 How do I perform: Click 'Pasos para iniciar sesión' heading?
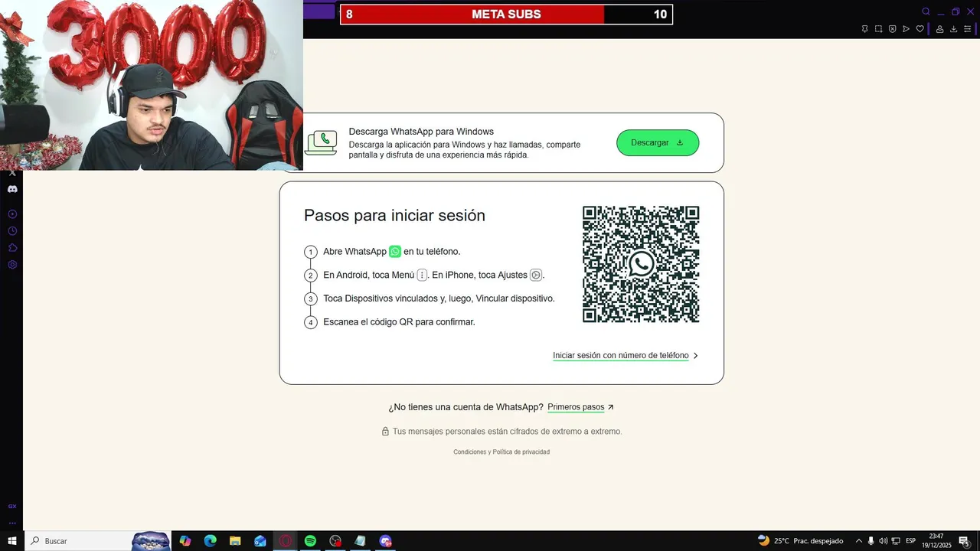click(x=394, y=216)
